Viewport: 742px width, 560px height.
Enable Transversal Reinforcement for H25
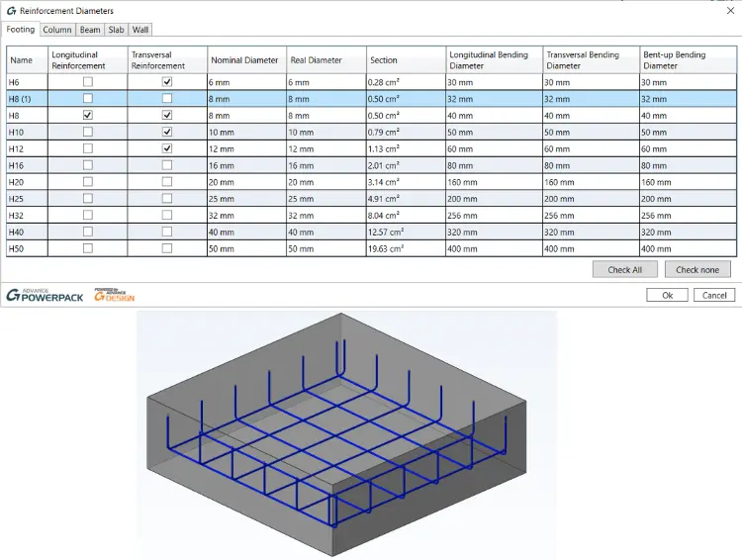point(167,198)
